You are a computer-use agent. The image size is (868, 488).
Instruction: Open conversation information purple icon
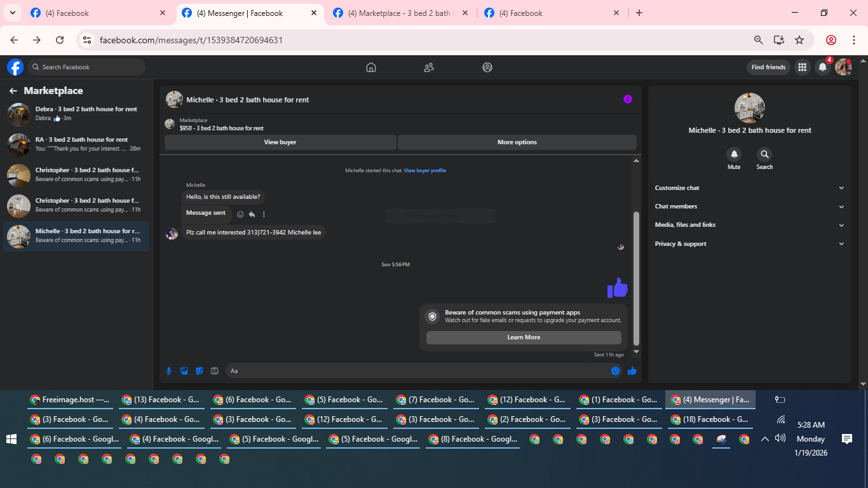[628, 99]
